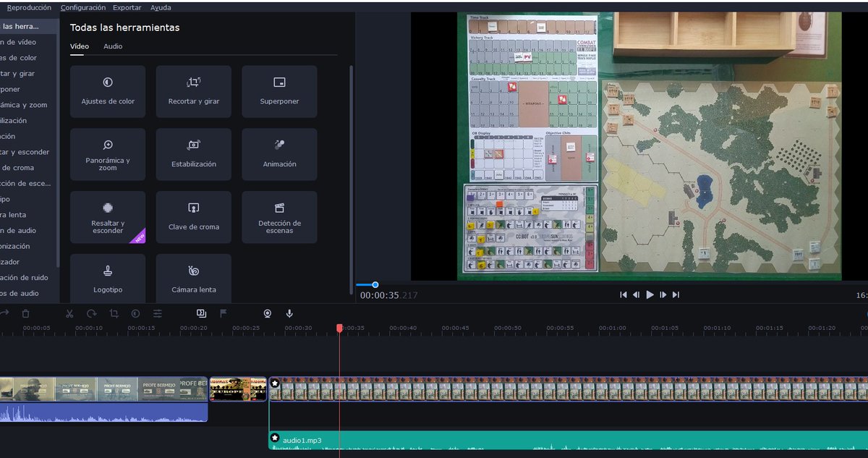The height and width of the screenshot is (458, 868).
Task: Open the Exportar menu
Action: tap(127, 7)
